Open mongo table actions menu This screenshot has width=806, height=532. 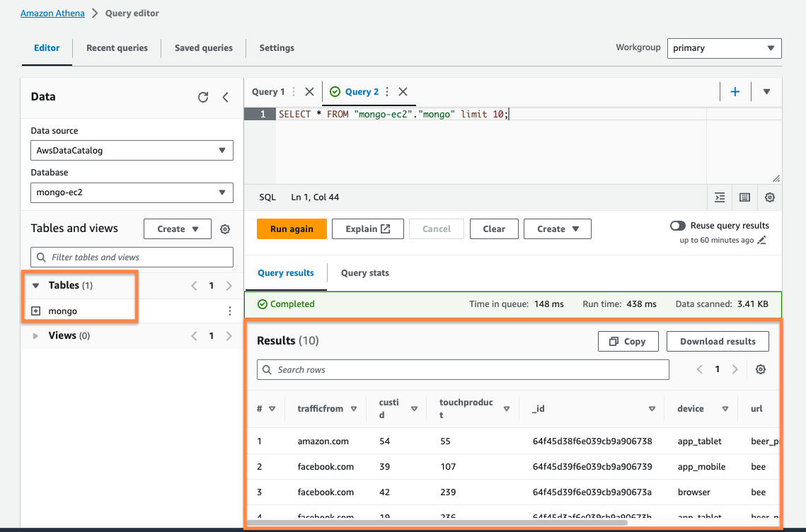229,311
